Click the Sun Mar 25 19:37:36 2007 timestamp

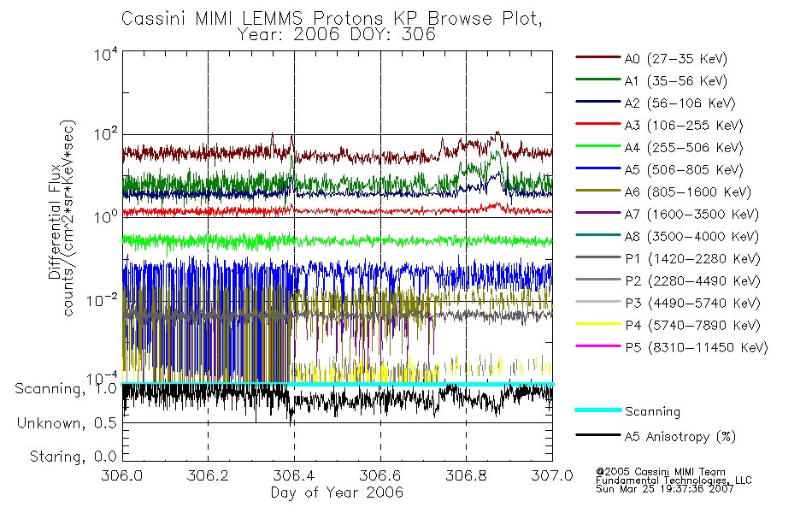[x=664, y=488]
